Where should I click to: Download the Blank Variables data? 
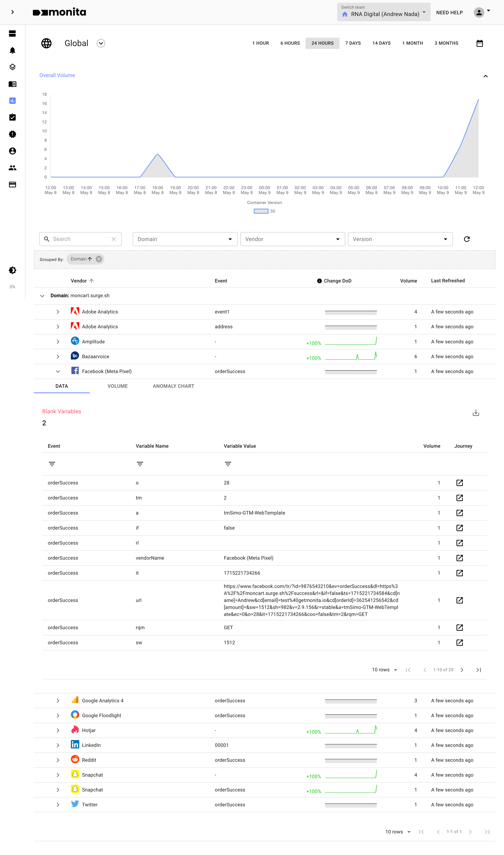tap(475, 413)
